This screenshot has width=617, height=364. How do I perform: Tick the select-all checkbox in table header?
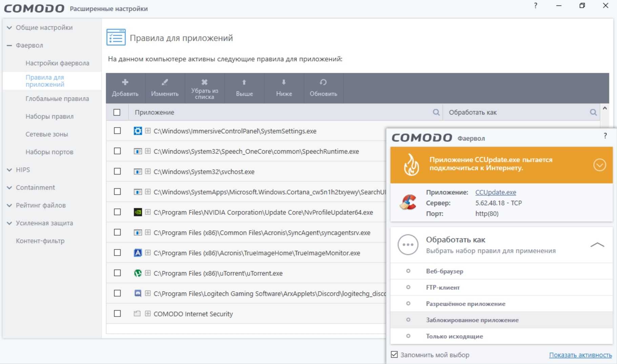click(x=117, y=112)
